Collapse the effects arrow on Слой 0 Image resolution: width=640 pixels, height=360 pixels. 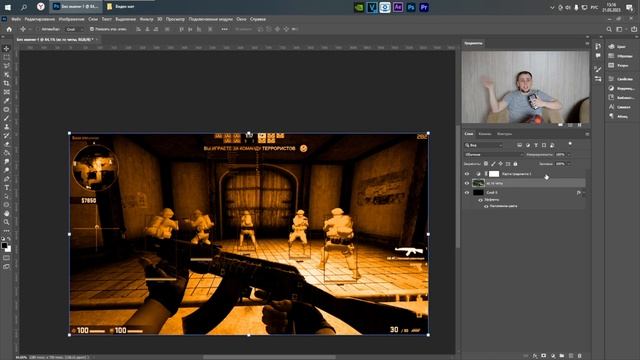click(x=584, y=193)
